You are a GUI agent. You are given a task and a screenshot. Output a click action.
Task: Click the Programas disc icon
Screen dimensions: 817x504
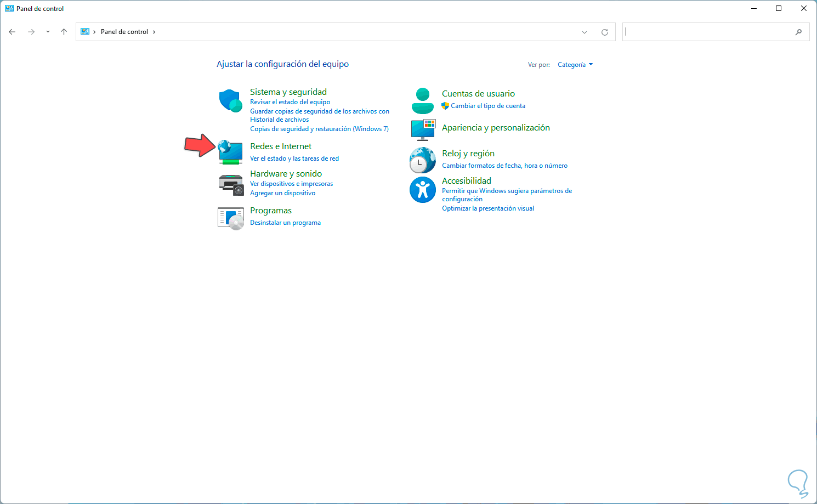231,218
